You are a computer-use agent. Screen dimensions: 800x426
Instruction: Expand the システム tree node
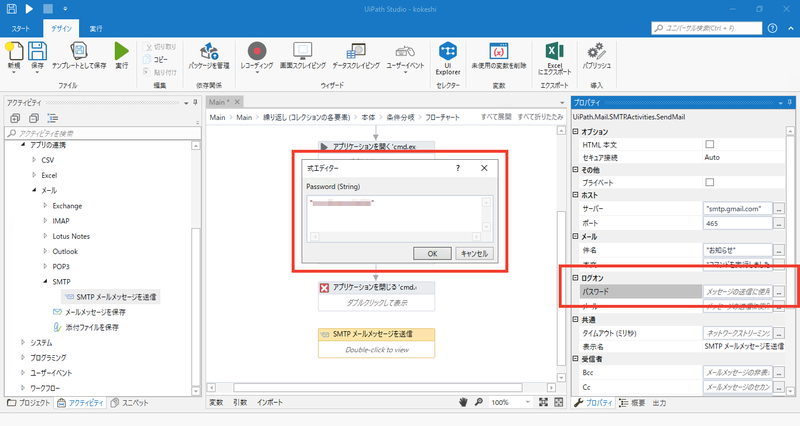tap(22, 342)
